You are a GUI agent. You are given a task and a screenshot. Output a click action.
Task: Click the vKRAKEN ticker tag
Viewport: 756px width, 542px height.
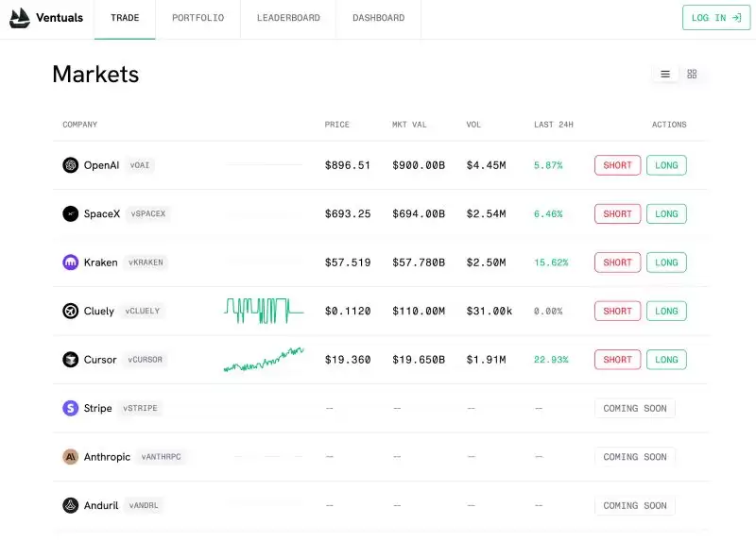pos(146,263)
